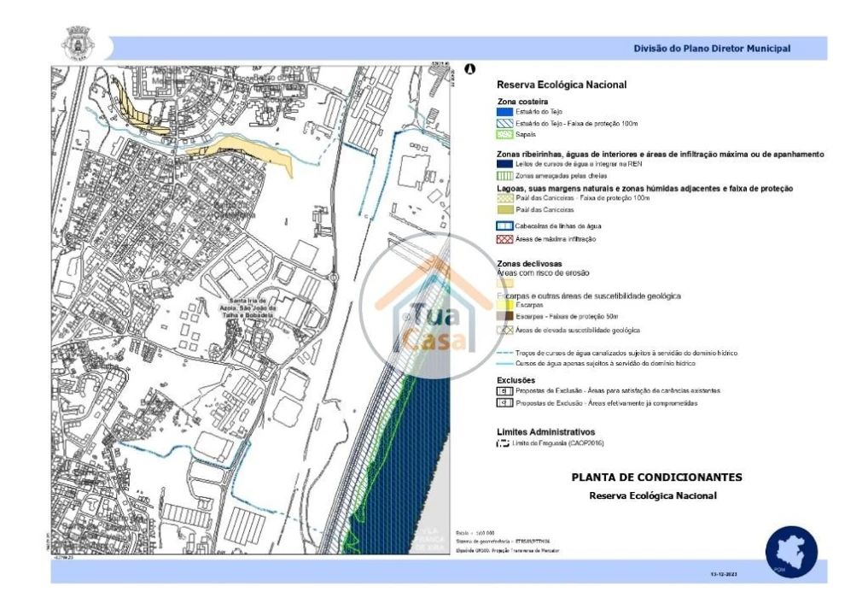
Task: Click the Limite de Freguesia dashed symbol
Action: click(x=504, y=444)
